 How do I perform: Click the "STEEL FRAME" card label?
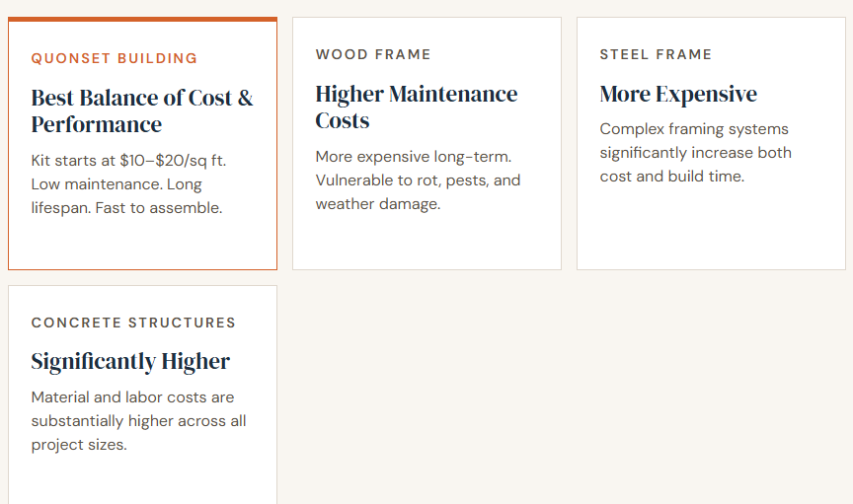(x=656, y=54)
